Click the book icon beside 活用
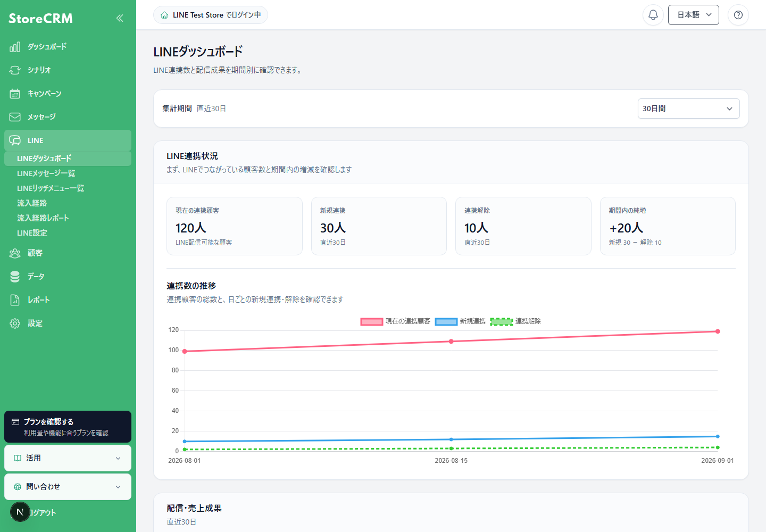The height and width of the screenshot is (532, 766). [18, 458]
